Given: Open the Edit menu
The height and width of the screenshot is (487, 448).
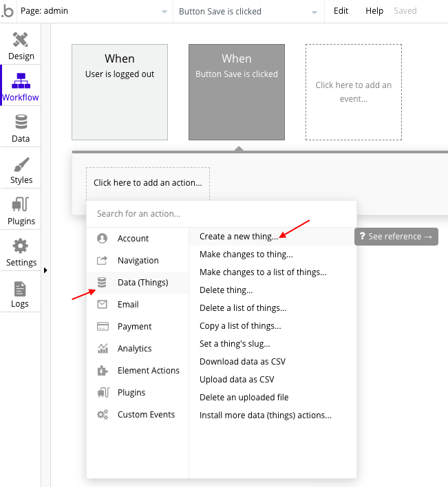Looking at the screenshot, I should pyautogui.click(x=341, y=11).
